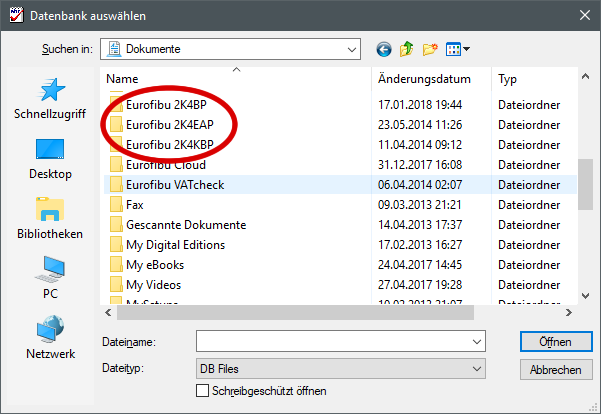Click the My Videos folder icon
Screen dimensions: 601x414
(x=116, y=285)
